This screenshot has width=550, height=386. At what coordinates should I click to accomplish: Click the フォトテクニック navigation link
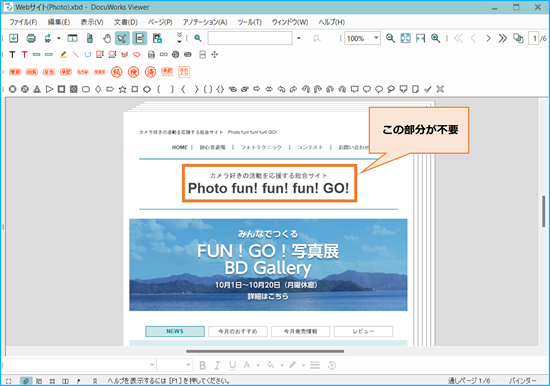tap(261, 147)
